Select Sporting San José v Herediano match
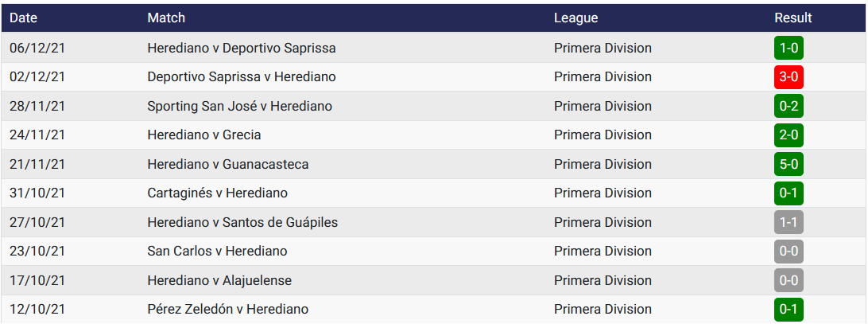 [x=239, y=106]
